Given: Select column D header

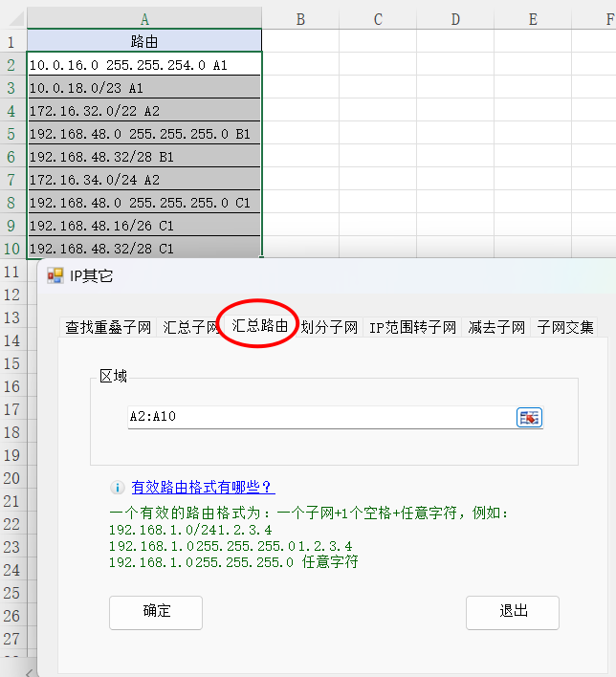Looking at the screenshot, I should pyautogui.click(x=455, y=19).
